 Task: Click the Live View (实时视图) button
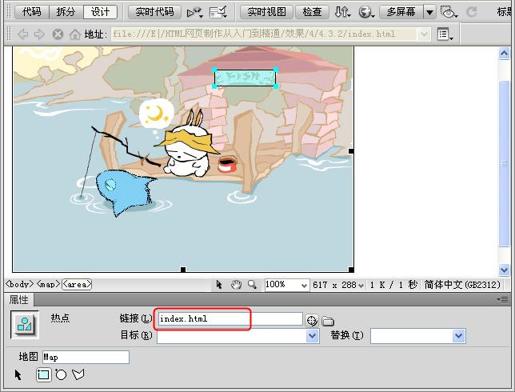[267, 12]
